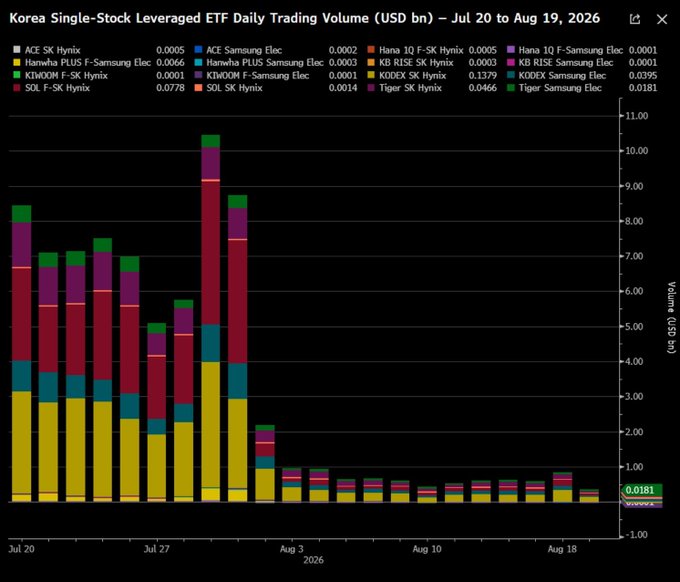Click the Hana 1Q F-Samsung Elec legend swatch
This screenshot has width=680, height=582.
click(510, 50)
